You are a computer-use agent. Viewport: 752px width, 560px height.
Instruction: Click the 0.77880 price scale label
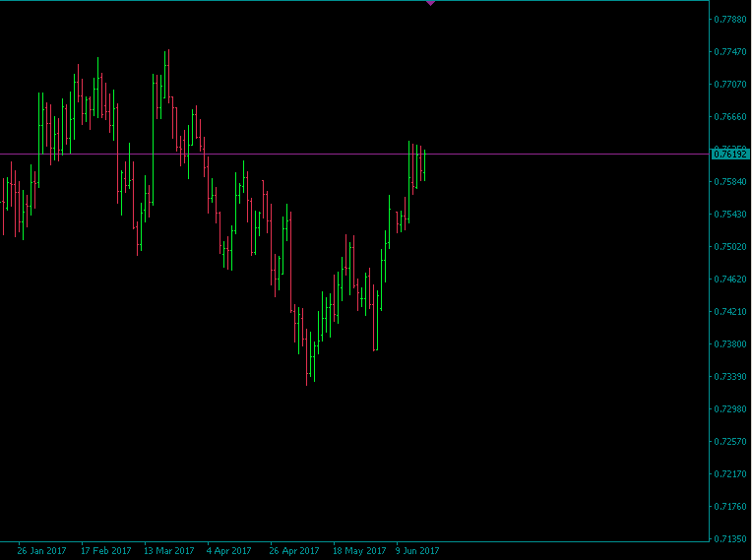pyautogui.click(x=730, y=20)
